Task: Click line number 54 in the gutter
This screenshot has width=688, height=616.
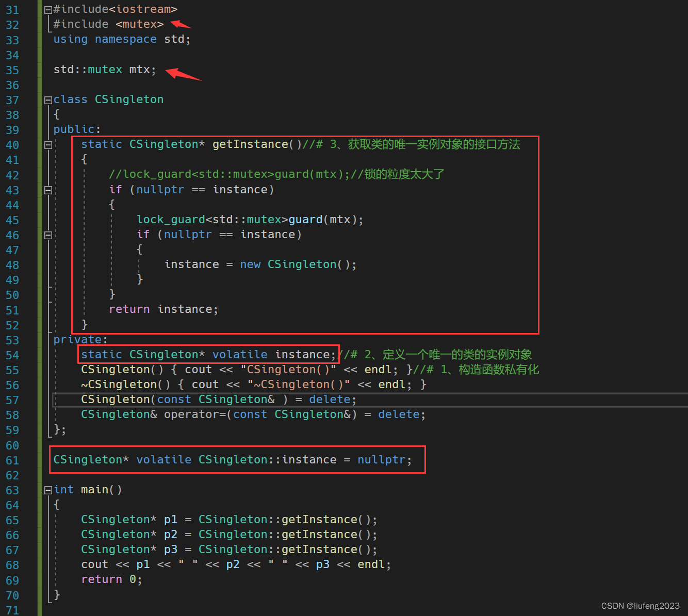Action: pos(12,355)
